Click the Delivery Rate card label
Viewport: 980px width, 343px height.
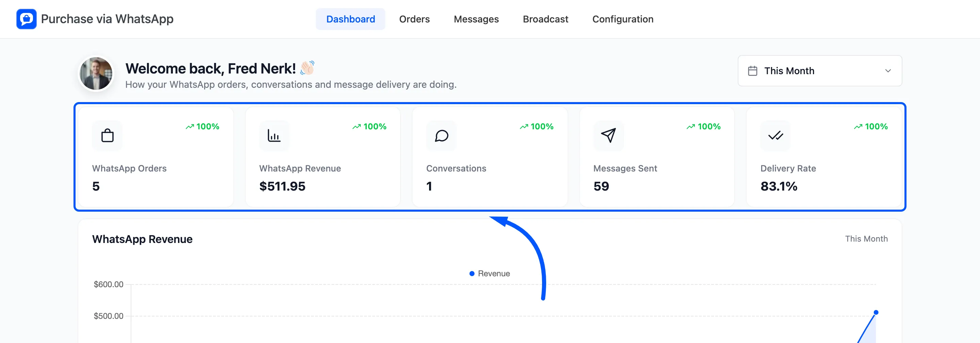point(788,168)
